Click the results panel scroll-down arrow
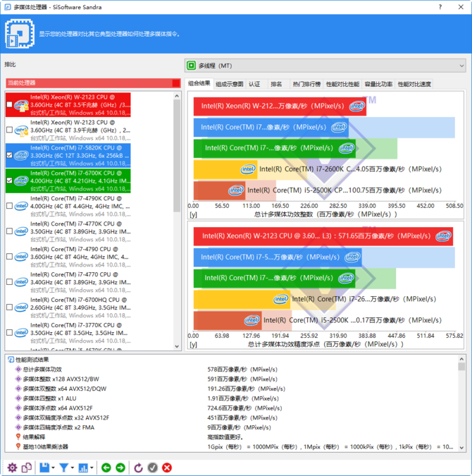Image resolution: width=472 pixels, height=476 pixels. (461, 448)
